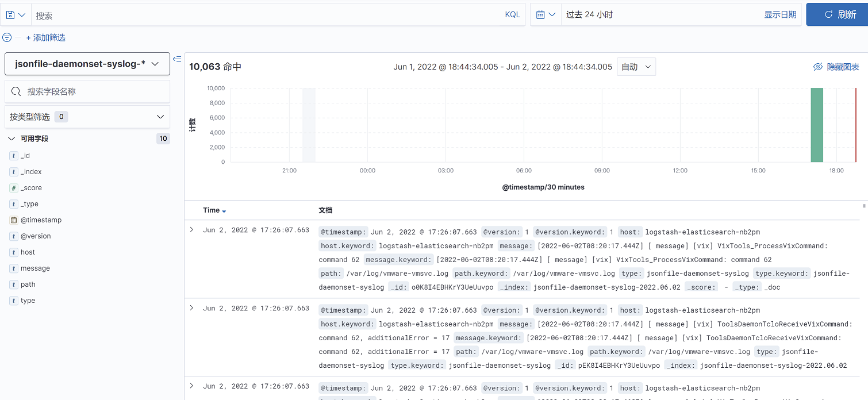Select the host field in list
This screenshot has height=400, width=868.
point(28,252)
